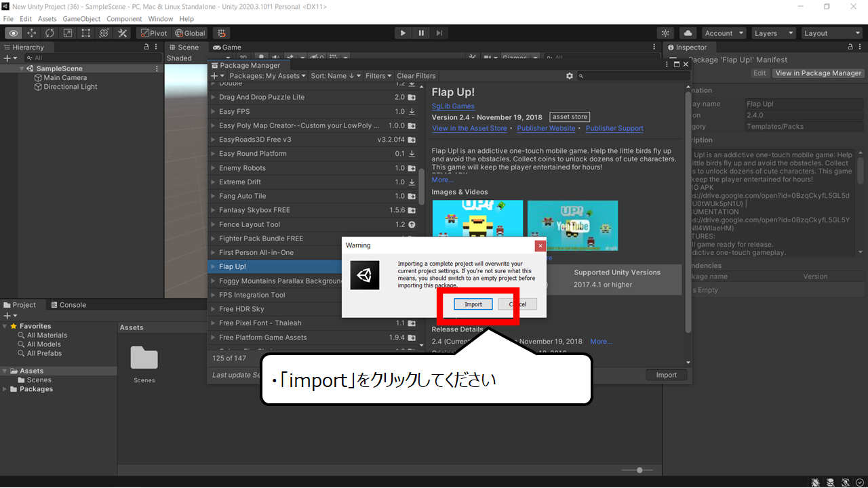Open the Component menu
Viewport: 868px width, 488px height.
tap(124, 19)
